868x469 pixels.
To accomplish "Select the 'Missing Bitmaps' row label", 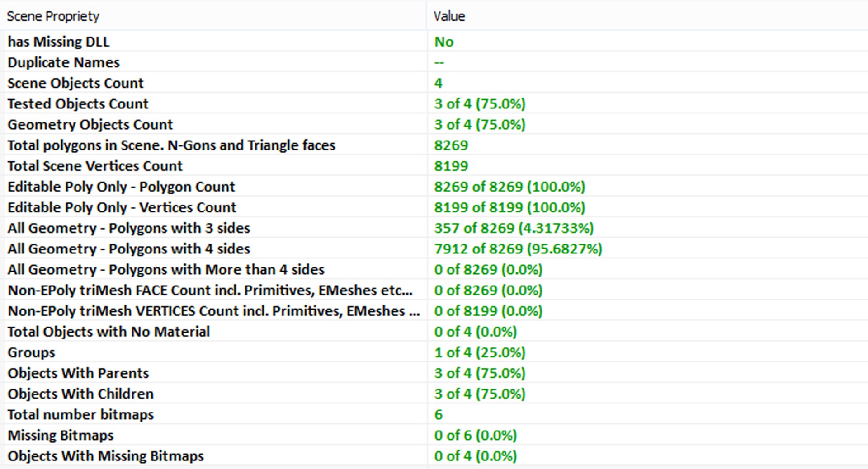I will pyautogui.click(x=61, y=436).
